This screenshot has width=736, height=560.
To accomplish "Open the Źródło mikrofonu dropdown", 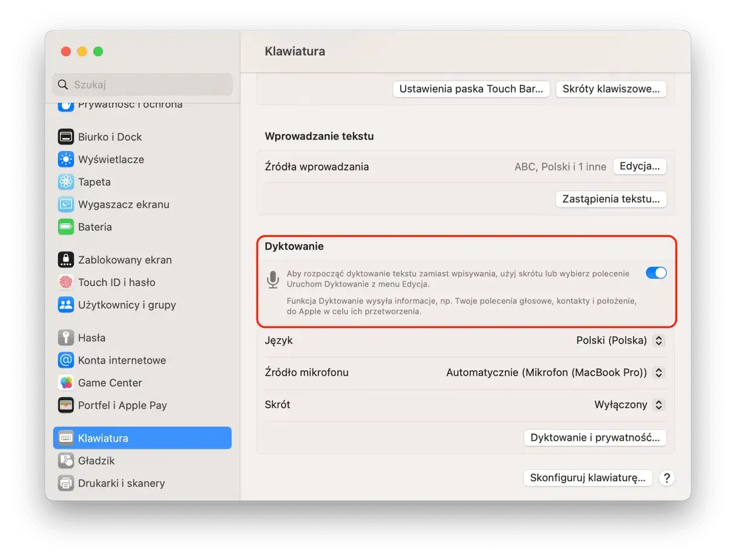I will [x=554, y=373].
